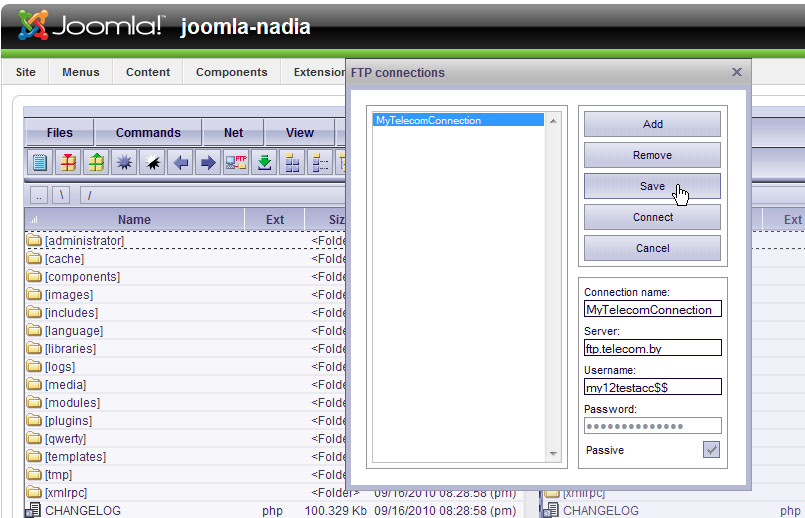
Task: Click the root directory backslash button
Action: (61, 196)
